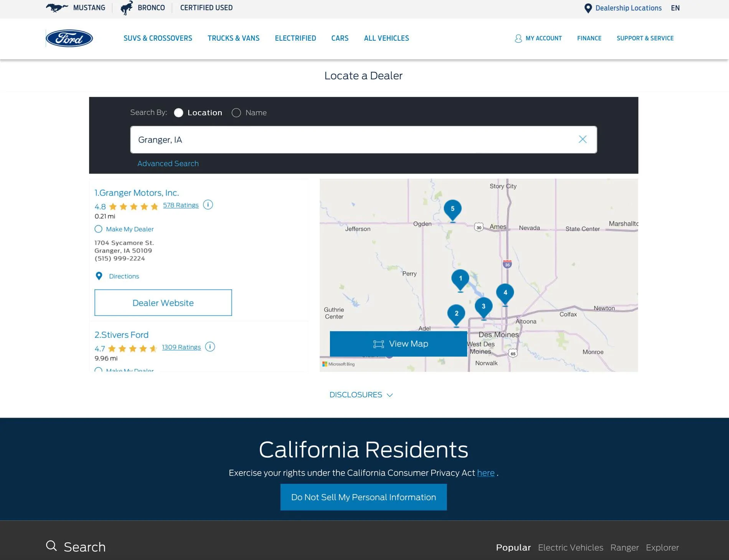
Task: Open Support & Service menu
Action: pyautogui.click(x=645, y=38)
